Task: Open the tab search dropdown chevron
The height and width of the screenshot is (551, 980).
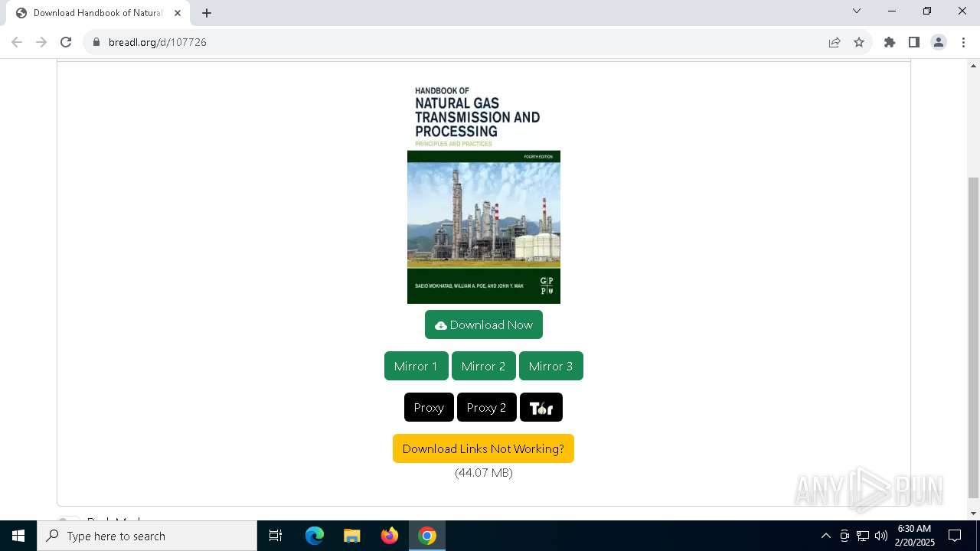Action: pos(857,11)
